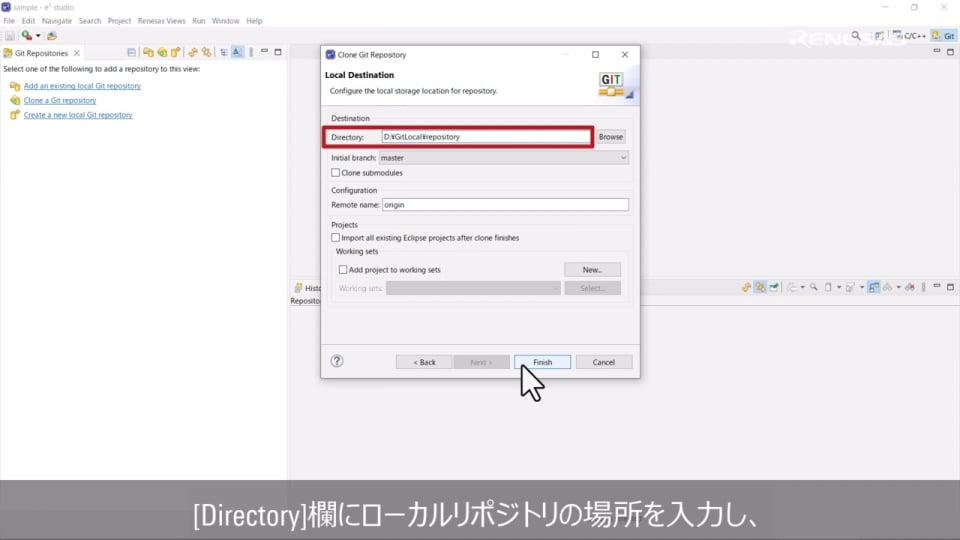960x540 pixels.
Task: Select the Git Repositories tab
Action: [40, 53]
